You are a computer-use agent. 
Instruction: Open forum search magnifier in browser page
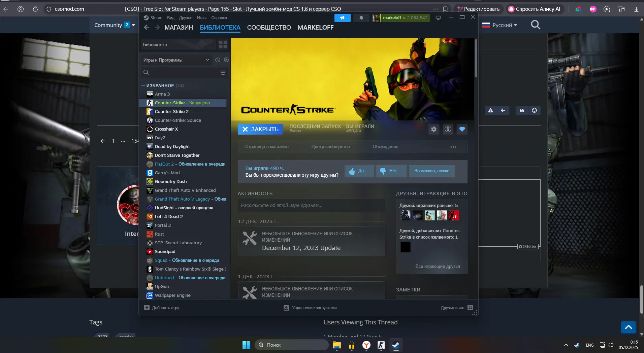tap(536, 25)
